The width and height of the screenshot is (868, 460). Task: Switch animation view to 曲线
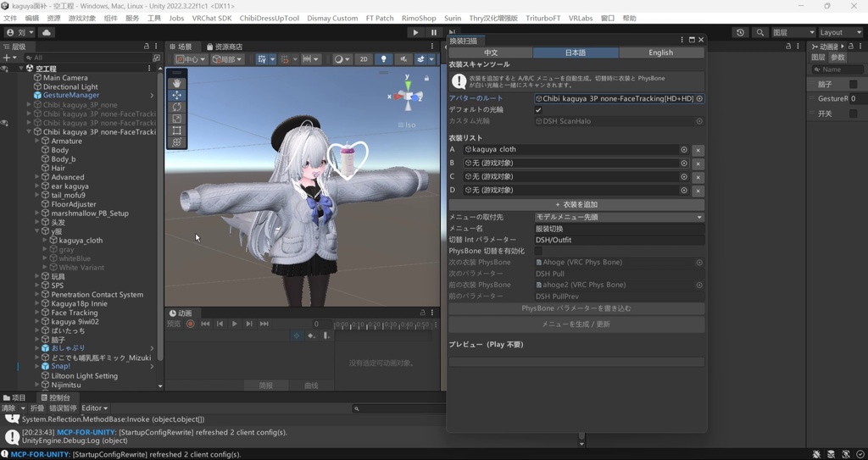[312, 385]
